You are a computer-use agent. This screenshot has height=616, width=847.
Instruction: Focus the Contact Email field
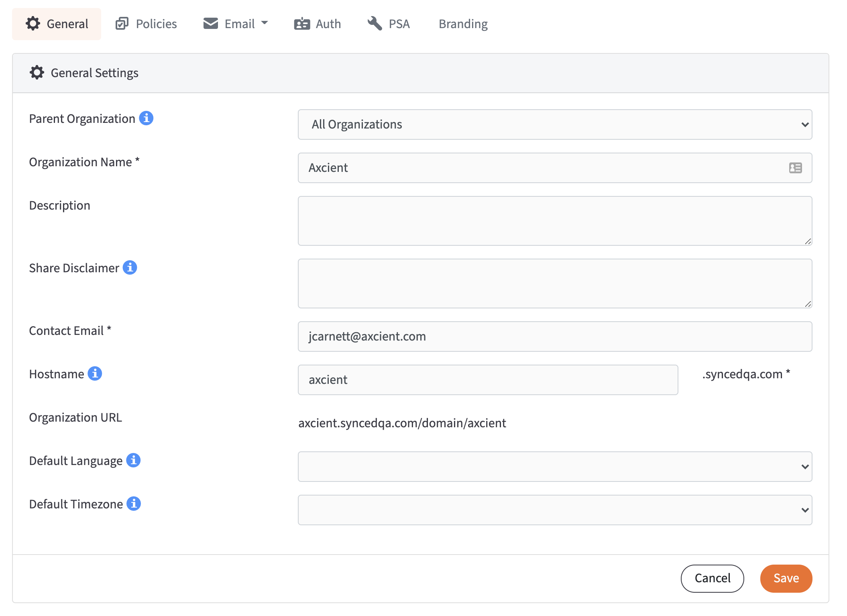555,337
